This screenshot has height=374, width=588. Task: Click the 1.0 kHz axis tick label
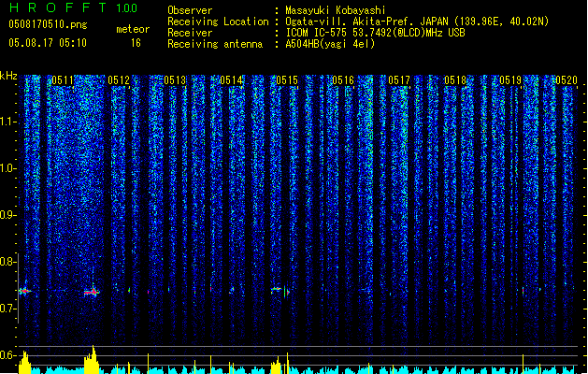[x=7, y=168]
